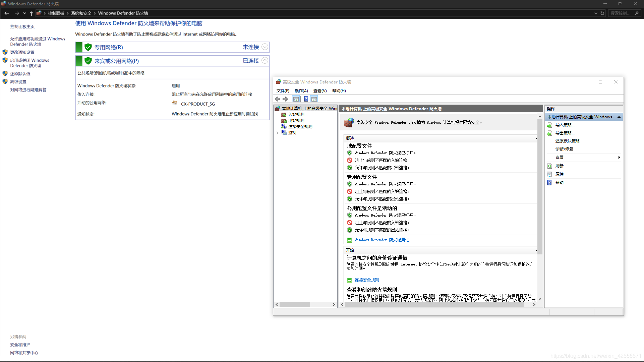Click the 导入策略 green arrow icon

549,125
